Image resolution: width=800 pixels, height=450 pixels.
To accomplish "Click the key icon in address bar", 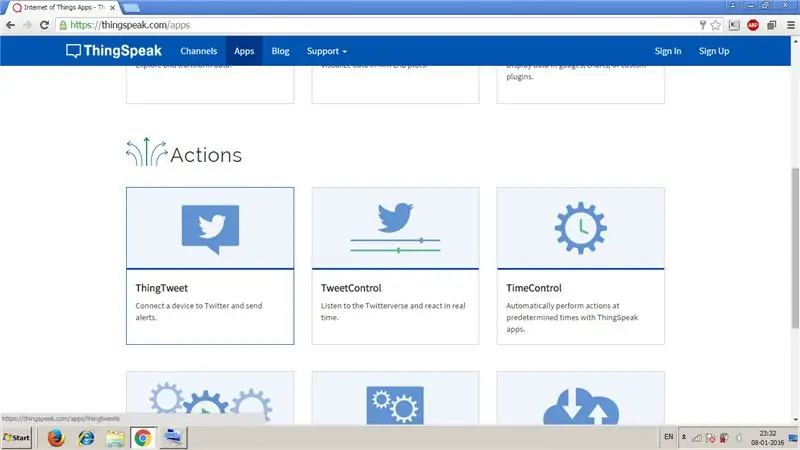I will (x=703, y=25).
